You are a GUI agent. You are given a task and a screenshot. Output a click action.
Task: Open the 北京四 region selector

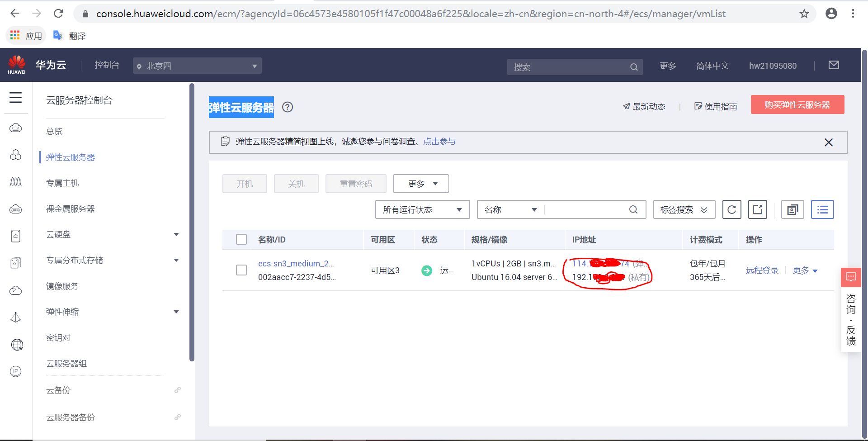click(197, 65)
